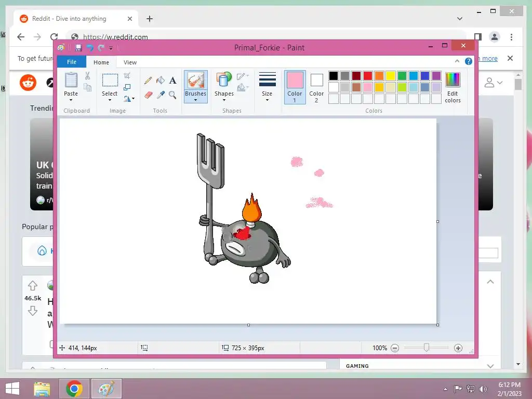532x399 pixels.
Task: Select the Pencil tool in Paint
Action: 148,81
